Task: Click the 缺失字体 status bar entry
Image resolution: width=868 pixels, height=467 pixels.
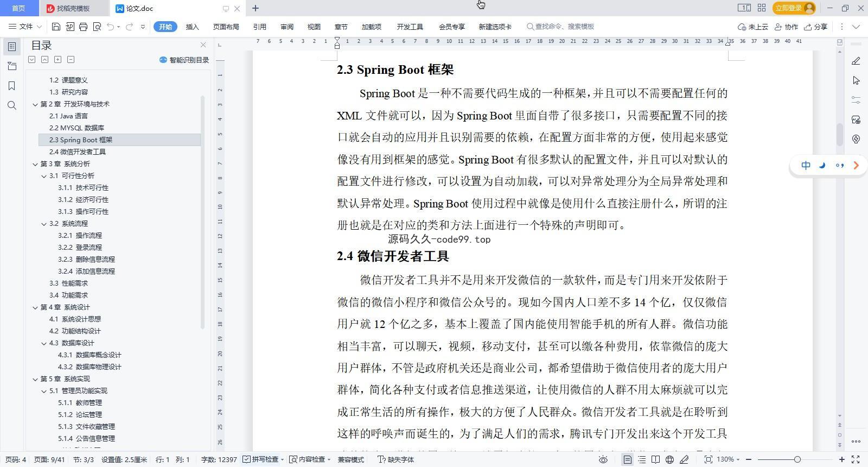Action: pos(396,459)
